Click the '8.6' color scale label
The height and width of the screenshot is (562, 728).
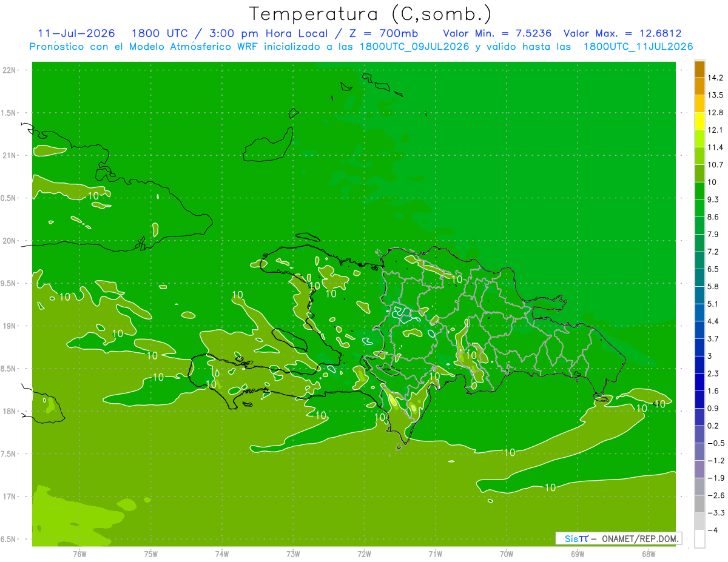pos(713,217)
